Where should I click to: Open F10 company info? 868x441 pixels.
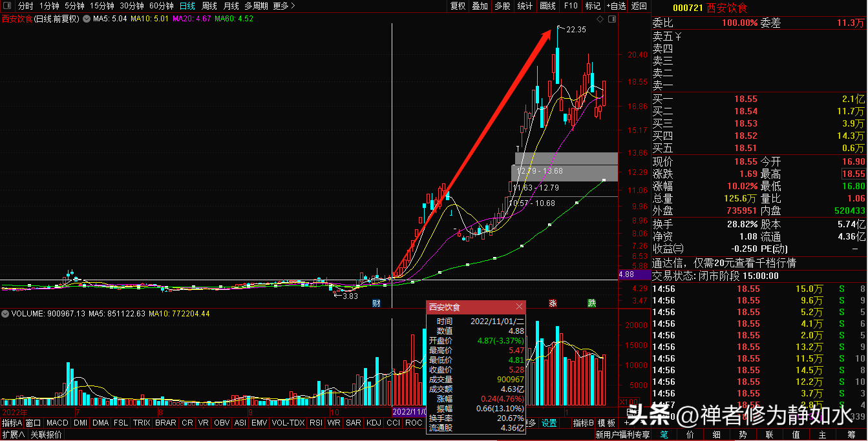pyautogui.click(x=570, y=6)
